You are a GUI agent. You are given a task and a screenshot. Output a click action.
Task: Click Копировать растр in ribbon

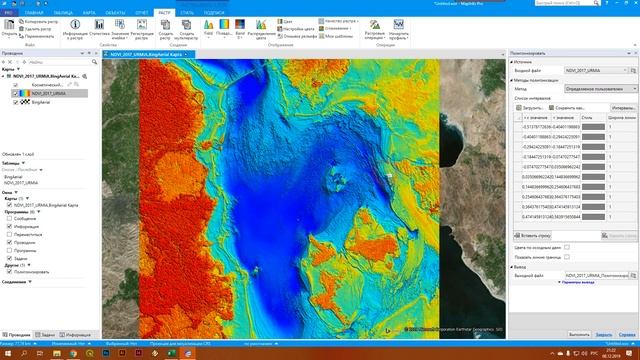pyautogui.click(x=38, y=22)
